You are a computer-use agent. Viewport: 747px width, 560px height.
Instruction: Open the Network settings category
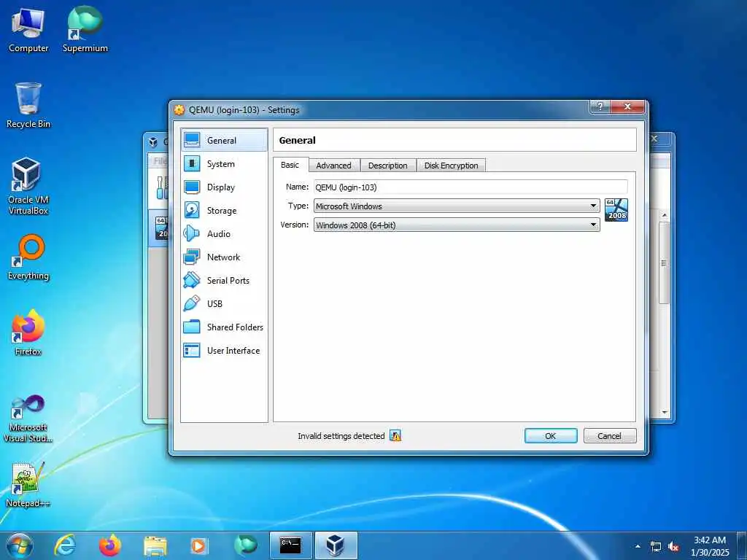[224, 257]
